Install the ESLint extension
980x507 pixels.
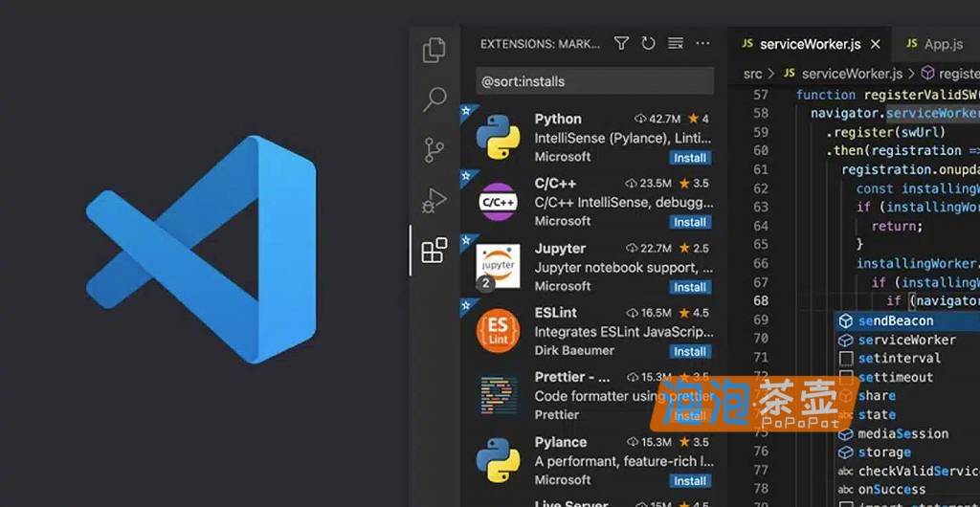click(690, 351)
